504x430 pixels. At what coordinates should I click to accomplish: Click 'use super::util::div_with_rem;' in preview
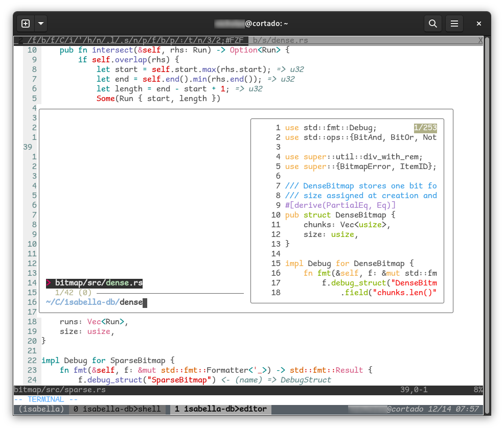[354, 157]
